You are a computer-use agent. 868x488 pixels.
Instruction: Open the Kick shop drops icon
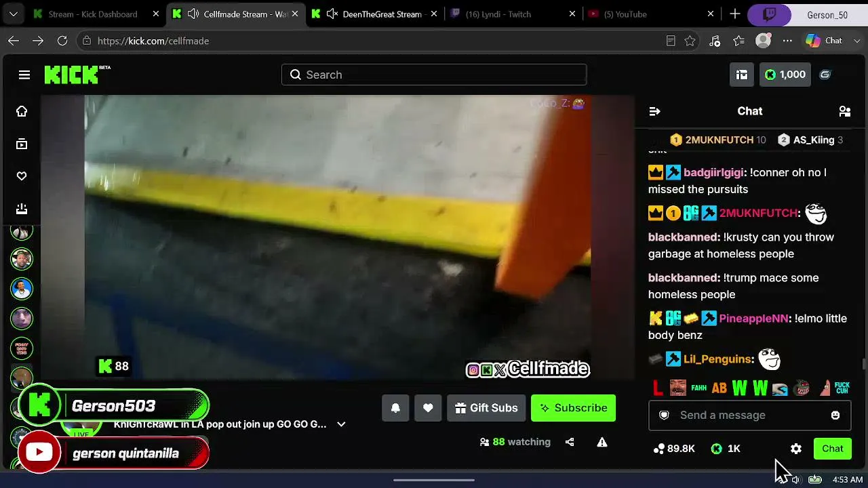(x=742, y=75)
